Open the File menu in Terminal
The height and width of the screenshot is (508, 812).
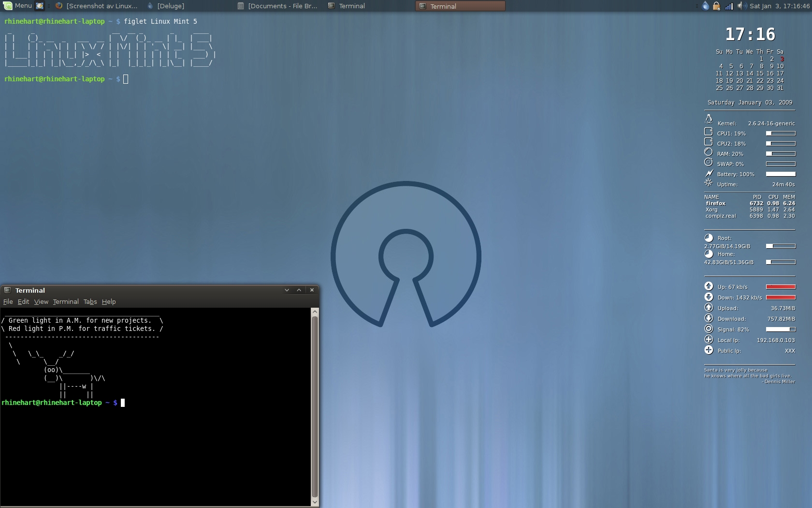[8, 301]
